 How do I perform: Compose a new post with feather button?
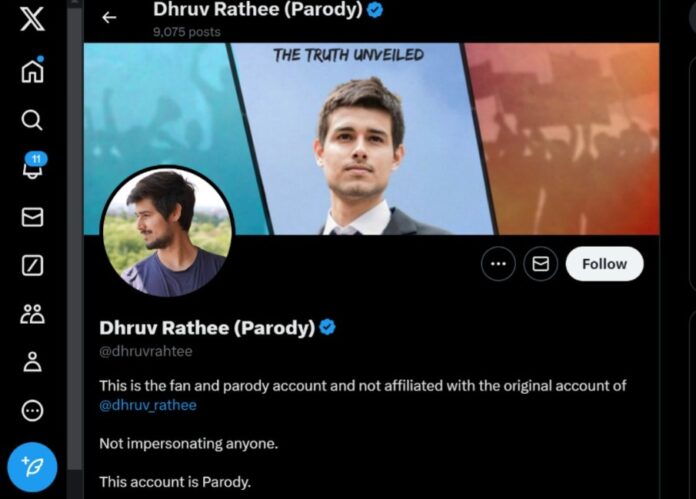click(x=32, y=467)
